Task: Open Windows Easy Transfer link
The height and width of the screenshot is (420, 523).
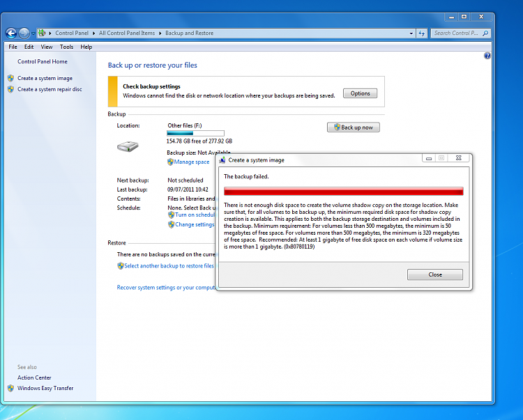Action: coord(45,389)
